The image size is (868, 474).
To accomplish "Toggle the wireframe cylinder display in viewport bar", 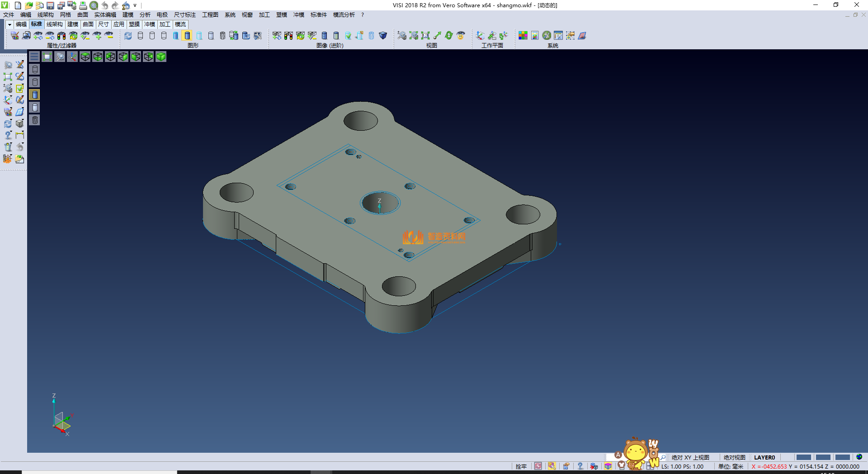I will click(35, 69).
